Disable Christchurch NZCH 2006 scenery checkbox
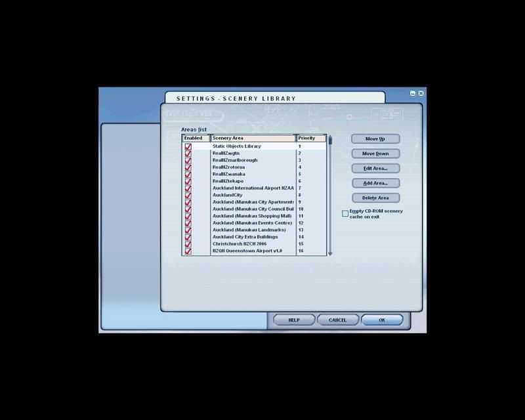This screenshot has height=420, width=525. (x=188, y=244)
